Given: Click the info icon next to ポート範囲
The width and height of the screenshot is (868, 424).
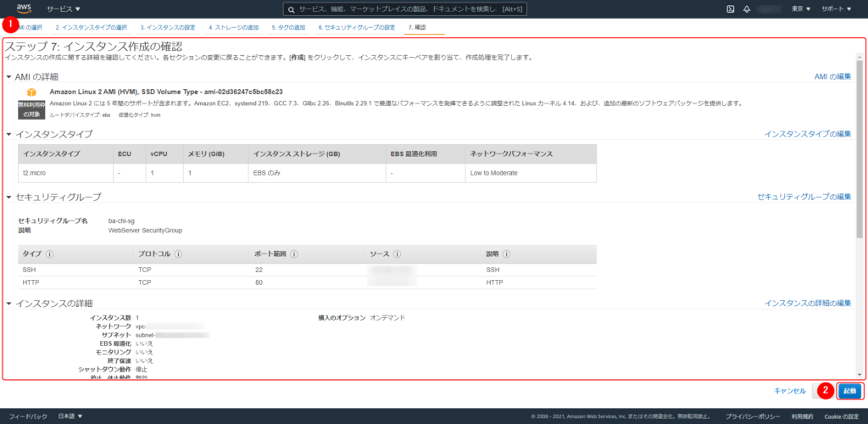Looking at the screenshot, I should (294, 254).
